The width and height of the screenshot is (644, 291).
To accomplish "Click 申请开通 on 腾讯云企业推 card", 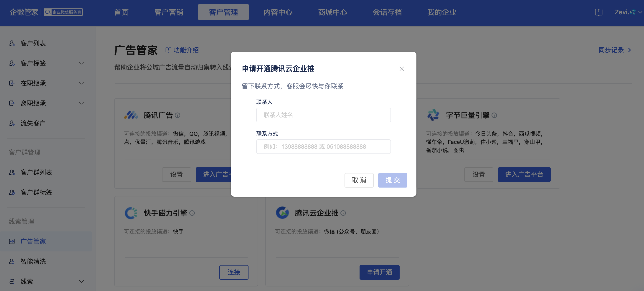I will 379,272.
